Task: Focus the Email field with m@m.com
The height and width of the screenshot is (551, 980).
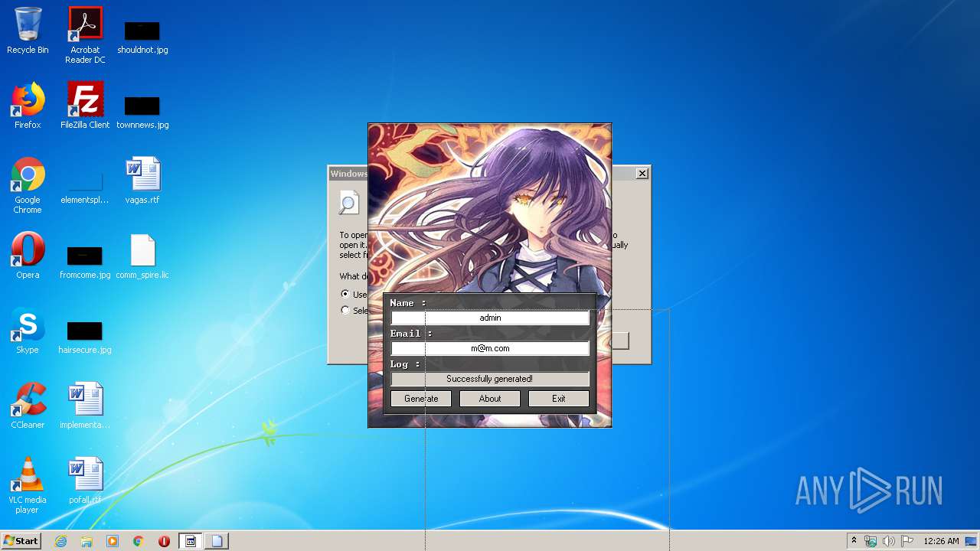Action: (x=490, y=348)
